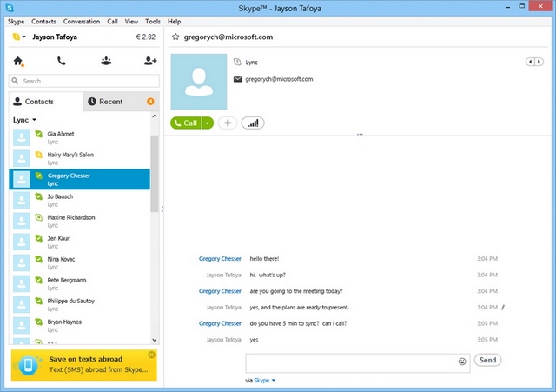
Task: Click the create group icon
Action: (106, 61)
